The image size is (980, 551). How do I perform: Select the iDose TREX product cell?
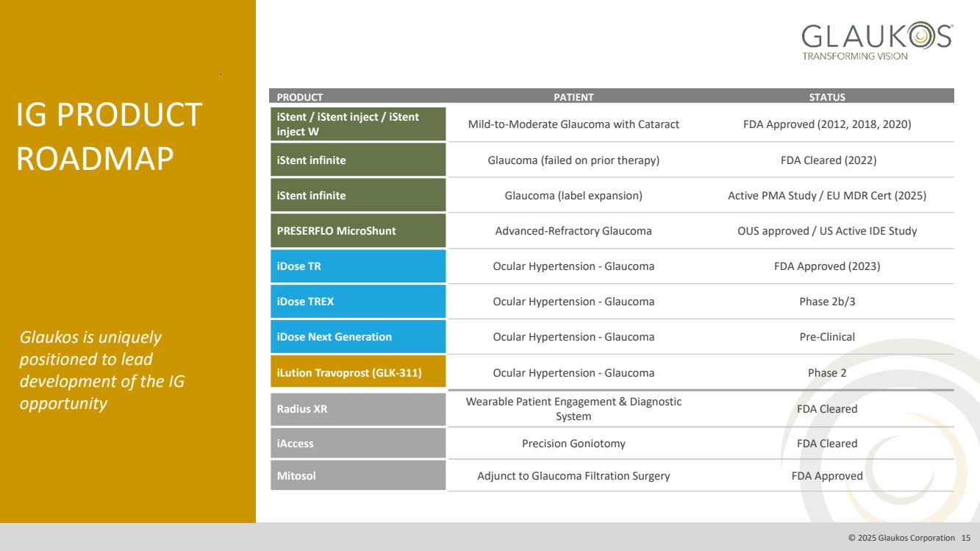(357, 302)
